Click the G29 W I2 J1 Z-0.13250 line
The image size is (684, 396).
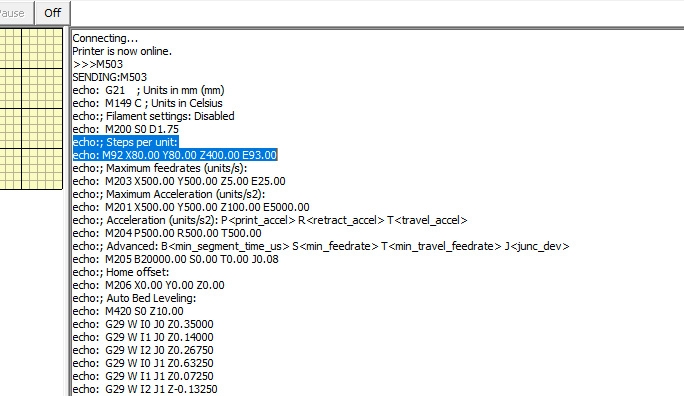coord(145,389)
